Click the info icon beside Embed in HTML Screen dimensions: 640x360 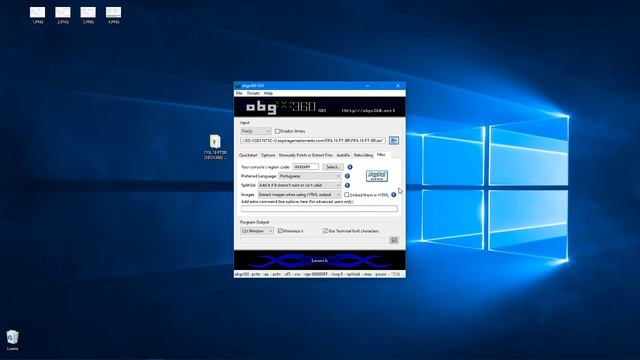393,195
